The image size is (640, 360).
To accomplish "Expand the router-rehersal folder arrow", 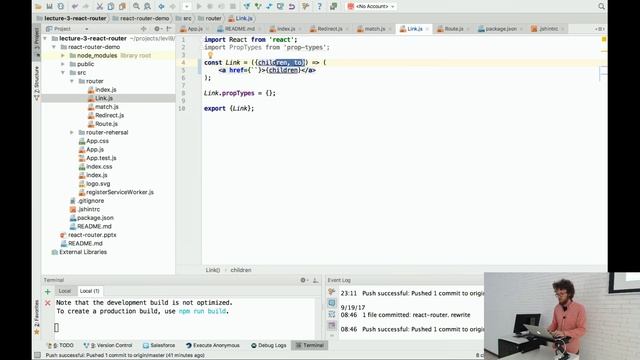I will pyautogui.click(x=72, y=132).
